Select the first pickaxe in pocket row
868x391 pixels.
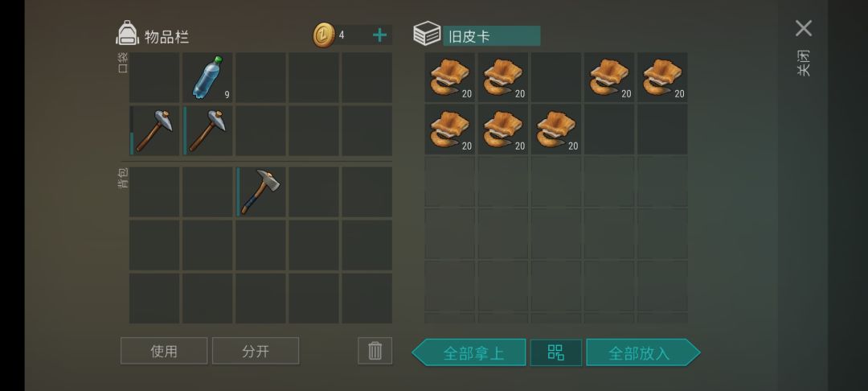pos(154,130)
